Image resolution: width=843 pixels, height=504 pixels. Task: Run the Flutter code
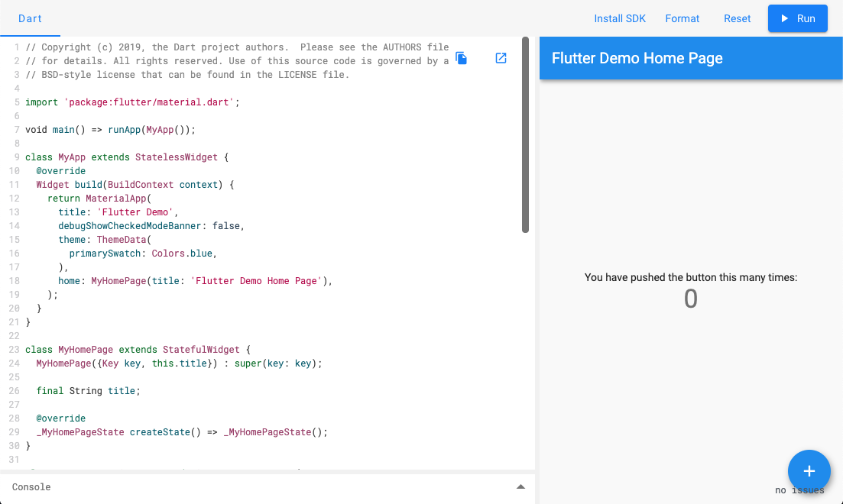pyautogui.click(x=797, y=18)
